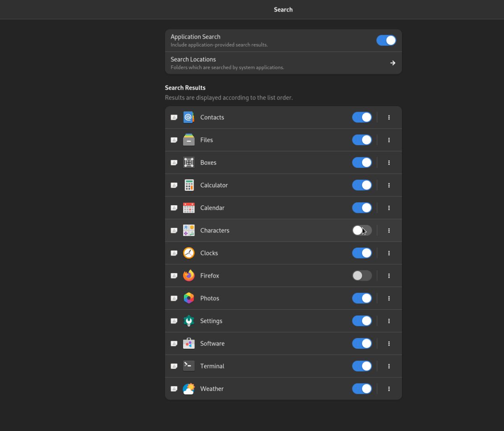The height and width of the screenshot is (431, 504).
Task: Open the three-dot menu for Software
Action: [389, 343]
